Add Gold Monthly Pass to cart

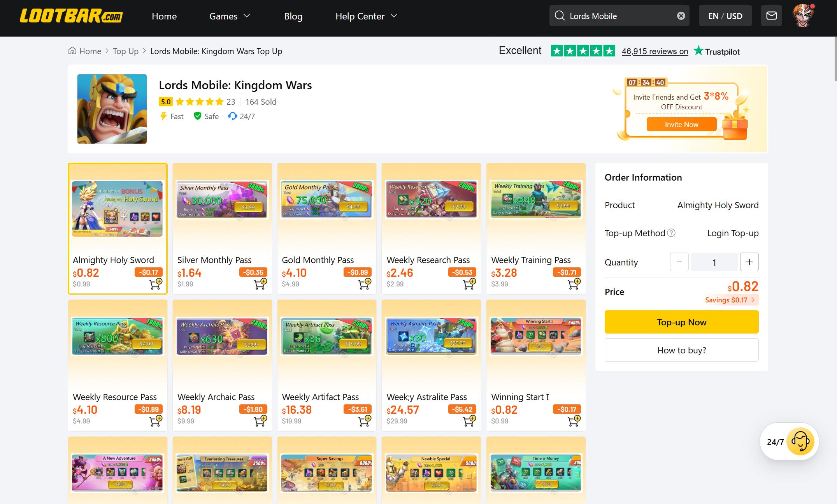pyautogui.click(x=365, y=283)
